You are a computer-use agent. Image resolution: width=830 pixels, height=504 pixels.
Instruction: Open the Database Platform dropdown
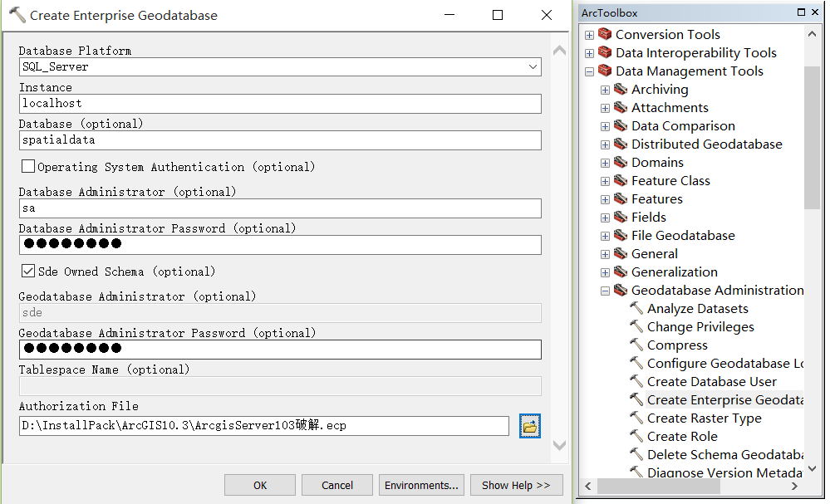click(x=532, y=66)
